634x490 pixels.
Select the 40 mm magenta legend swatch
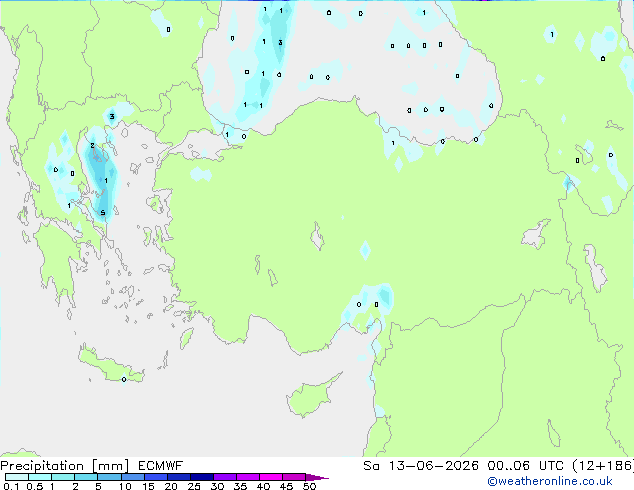coord(271,477)
